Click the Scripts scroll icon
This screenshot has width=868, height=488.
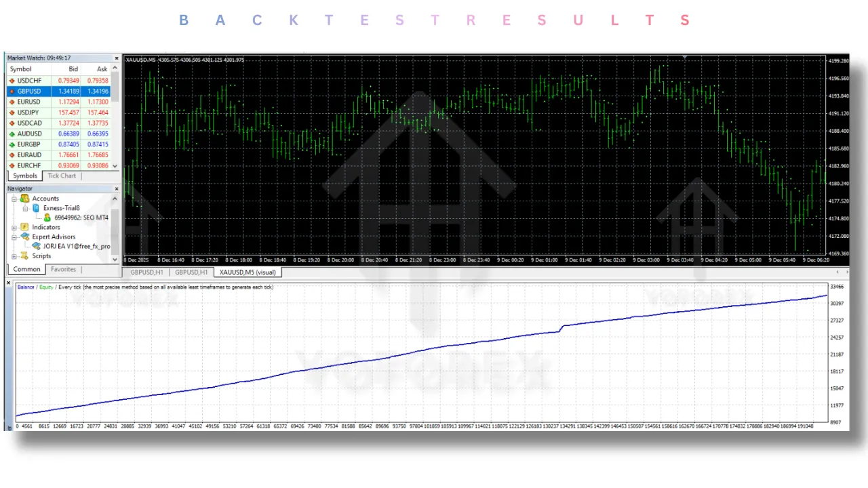point(24,256)
